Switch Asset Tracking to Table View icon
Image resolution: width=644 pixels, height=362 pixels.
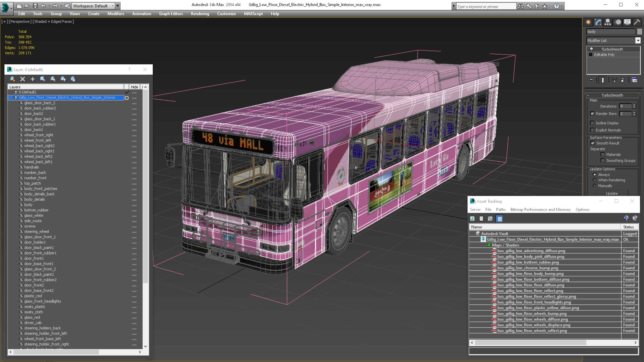point(500,219)
